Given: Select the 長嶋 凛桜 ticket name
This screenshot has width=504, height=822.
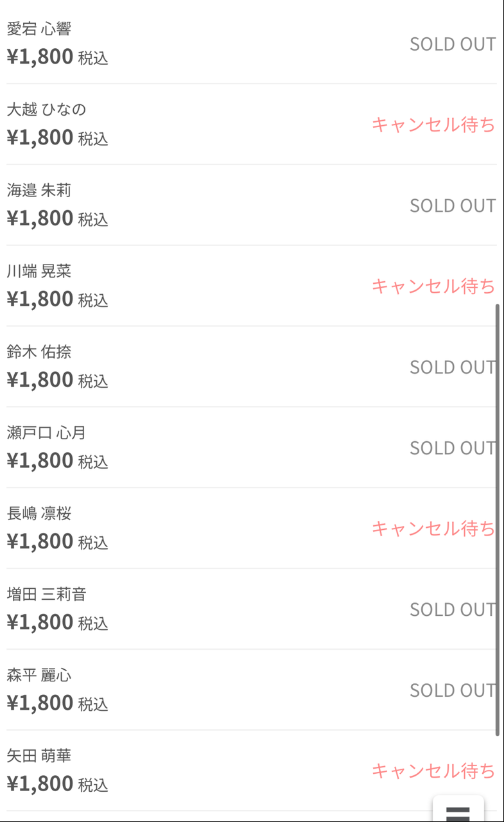Looking at the screenshot, I should (x=39, y=514).
